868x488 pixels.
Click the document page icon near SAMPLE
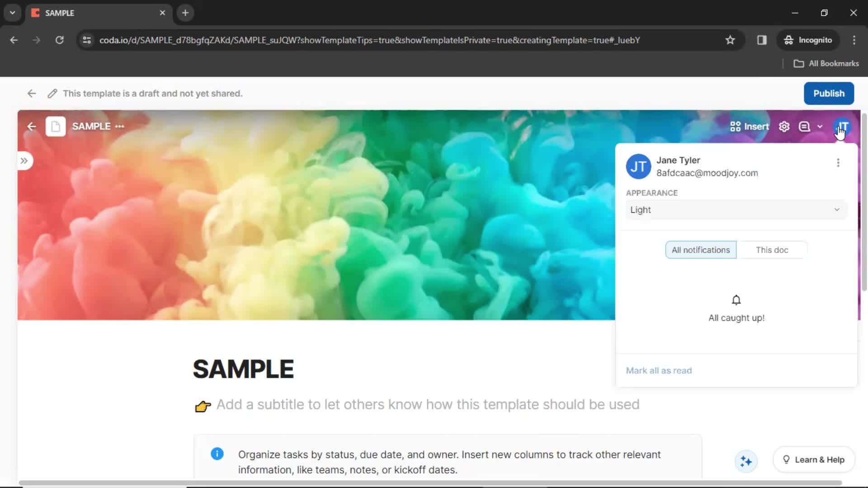pyautogui.click(x=55, y=126)
